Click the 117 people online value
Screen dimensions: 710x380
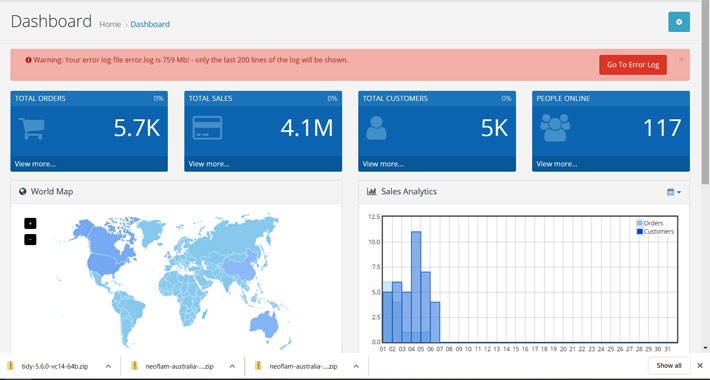pyautogui.click(x=662, y=128)
